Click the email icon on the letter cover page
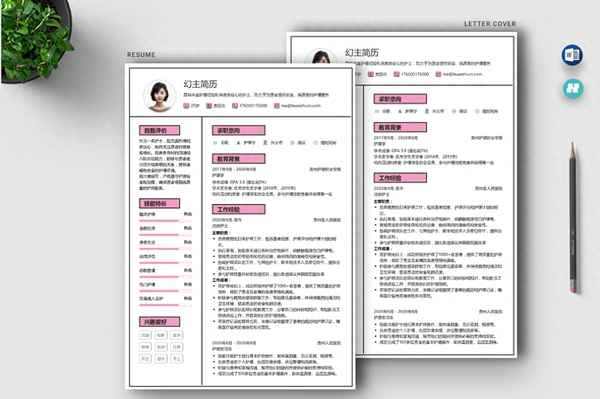Image resolution: width=600 pixels, height=399 pixels. 438,74
